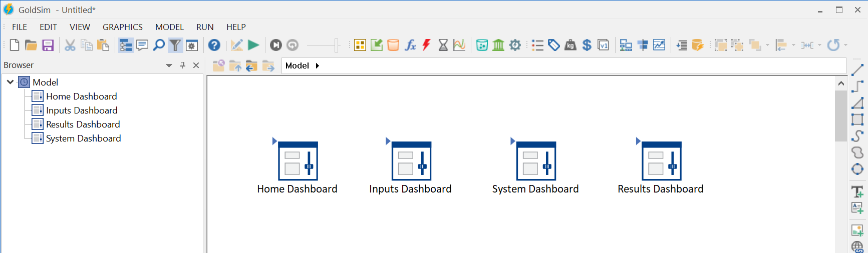Open the results chart display icon
This screenshot has height=253, width=868.
coord(659,45)
